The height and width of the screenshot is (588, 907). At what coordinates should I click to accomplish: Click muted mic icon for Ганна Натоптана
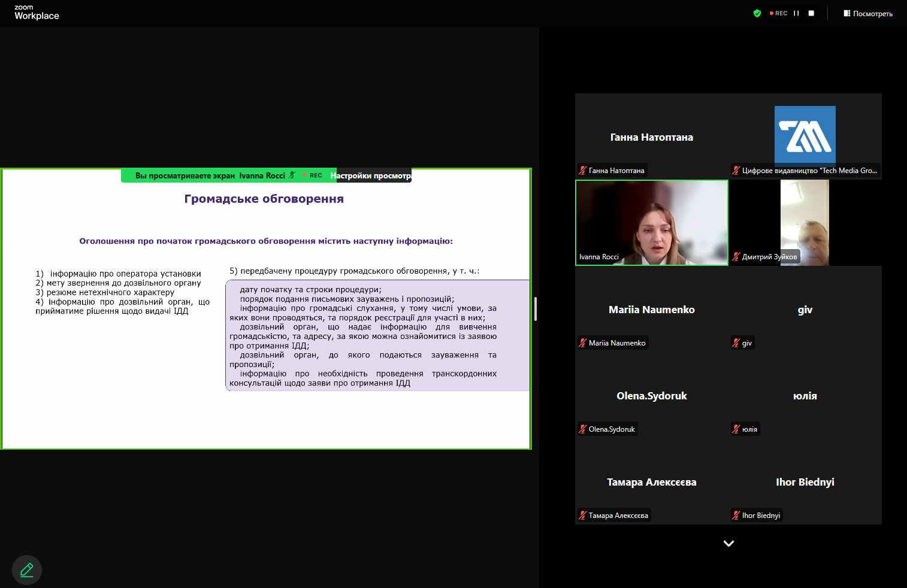[x=583, y=171]
